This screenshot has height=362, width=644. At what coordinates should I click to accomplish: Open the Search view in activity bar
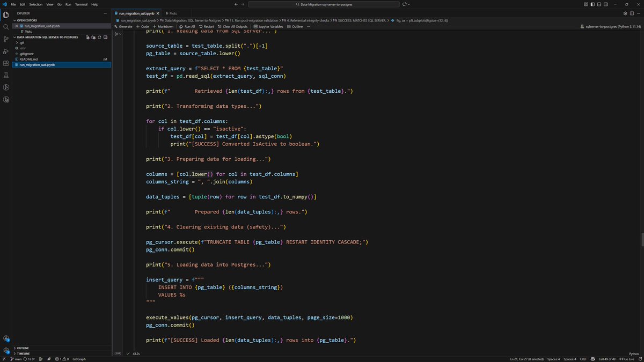[6, 26]
